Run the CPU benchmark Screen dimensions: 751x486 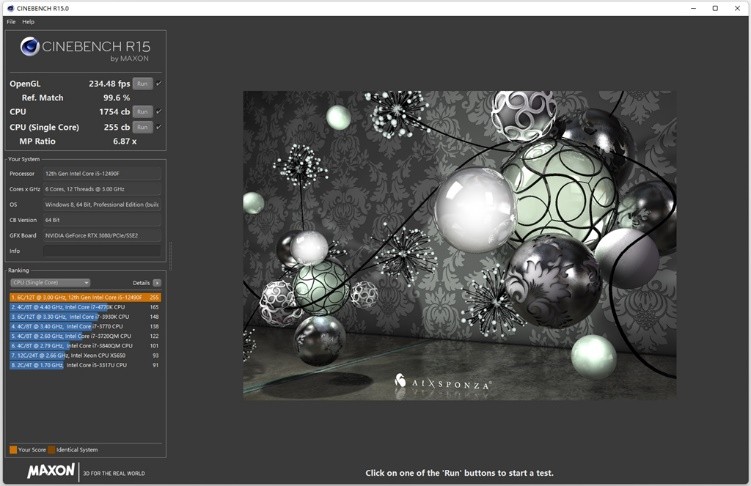[x=143, y=112]
